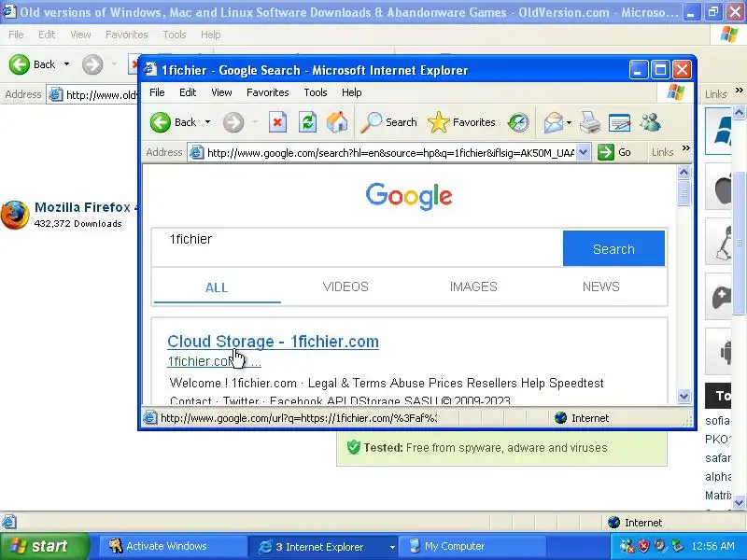Open the Messenger people icon
This screenshot has width=747, height=560.
click(x=650, y=122)
